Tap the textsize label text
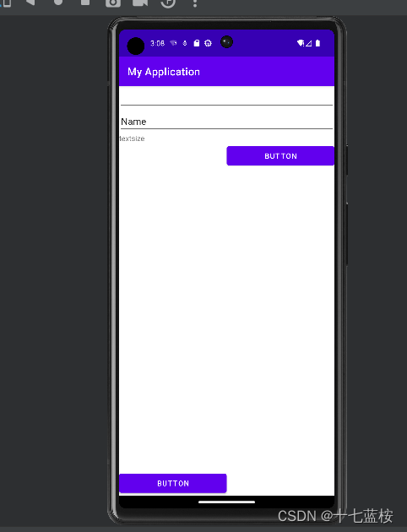This screenshot has height=532, width=407. click(133, 138)
